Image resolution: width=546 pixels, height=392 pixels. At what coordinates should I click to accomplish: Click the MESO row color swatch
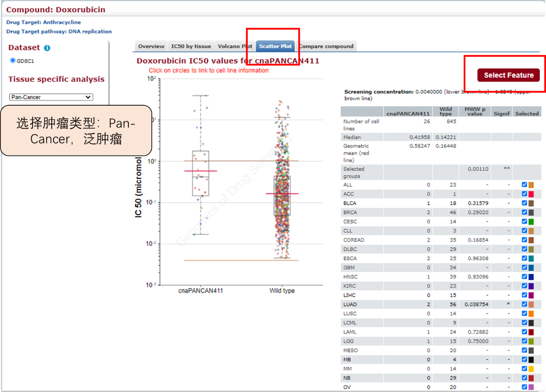(531, 350)
